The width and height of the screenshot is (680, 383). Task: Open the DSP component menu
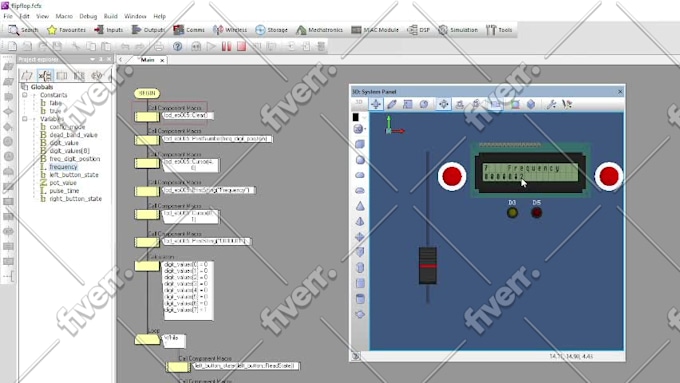(418, 29)
